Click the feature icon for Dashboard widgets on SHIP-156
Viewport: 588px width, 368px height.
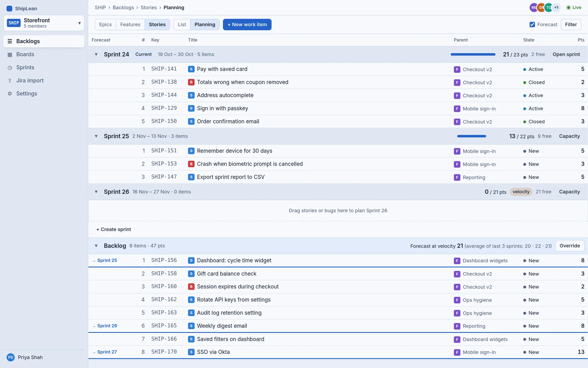point(457,261)
